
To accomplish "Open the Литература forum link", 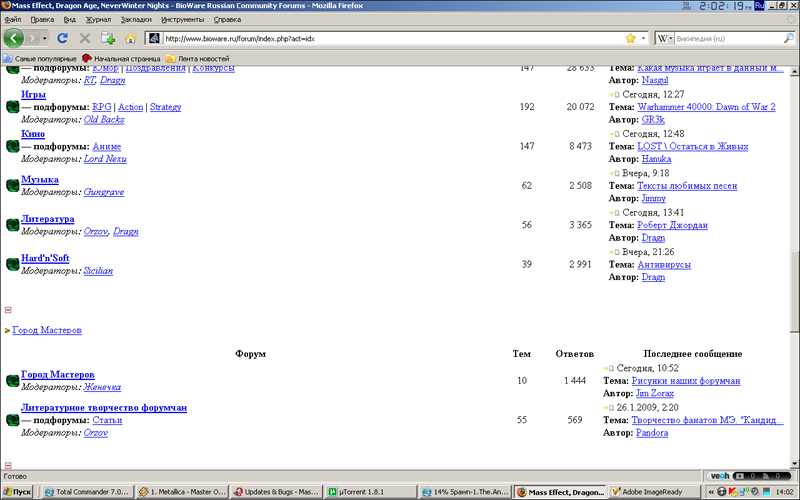I will pyautogui.click(x=47, y=219).
